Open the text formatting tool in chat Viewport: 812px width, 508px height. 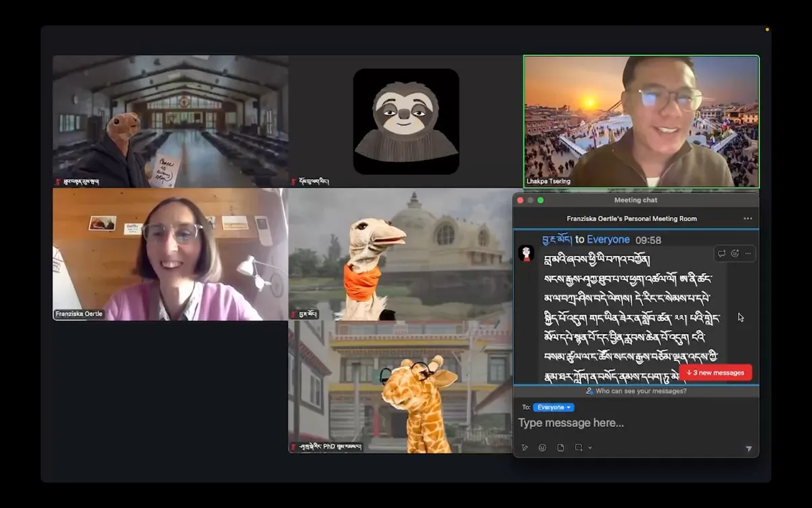point(524,448)
